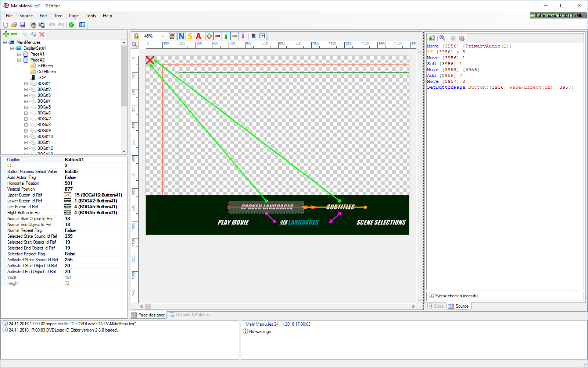
Task: Click the gear with green plus icon
Action: (462, 38)
